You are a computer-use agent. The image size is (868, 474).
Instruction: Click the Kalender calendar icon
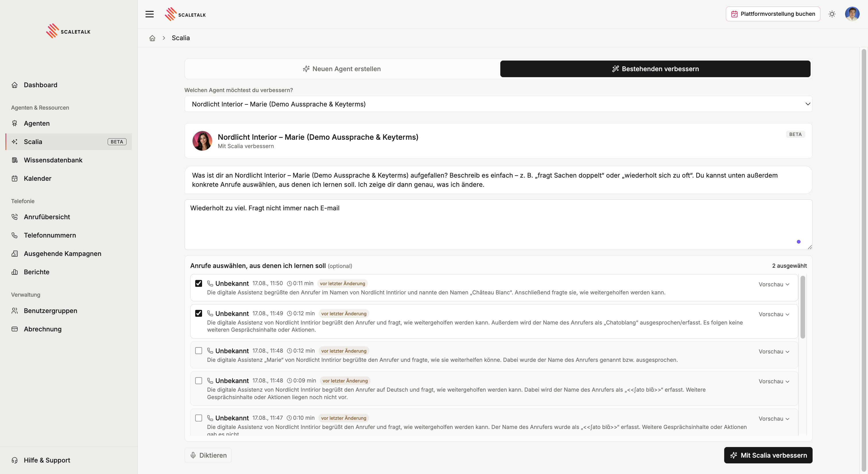(14, 178)
